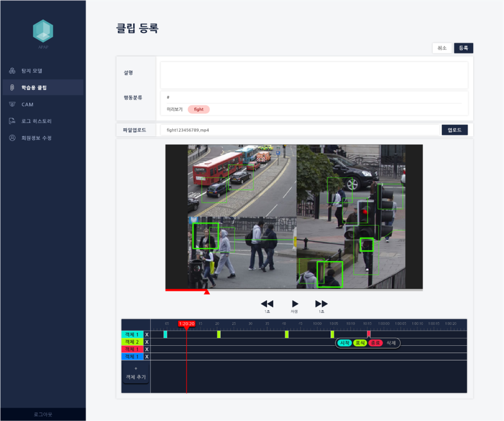This screenshot has width=504, height=421.
Task: Choose 종료 in the marker popup
Action: click(x=375, y=343)
